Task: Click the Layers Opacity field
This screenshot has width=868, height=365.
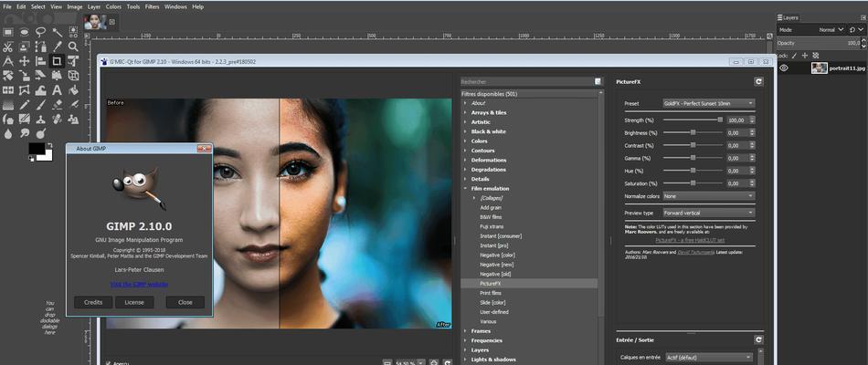Action: [x=818, y=43]
